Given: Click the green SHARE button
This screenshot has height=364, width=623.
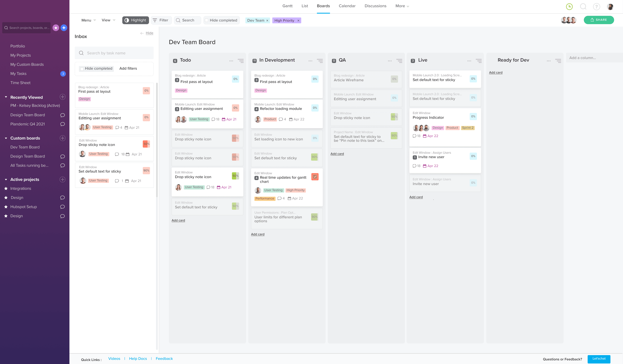Looking at the screenshot, I should coord(599,20).
